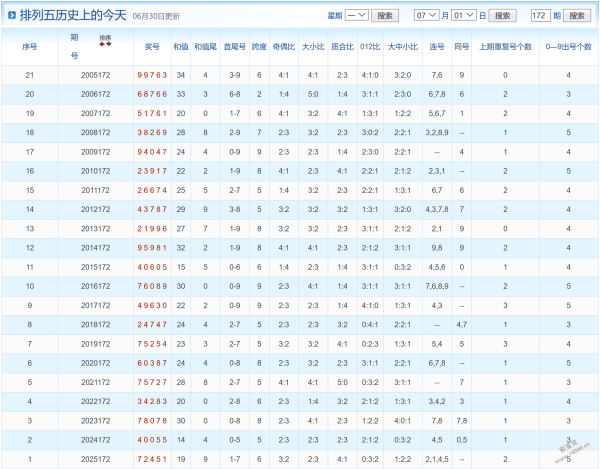This screenshot has width=600, height=469.
Task: Click the 3,2,8,9 consecutive numbers cell
Action: pyautogui.click(x=437, y=132)
